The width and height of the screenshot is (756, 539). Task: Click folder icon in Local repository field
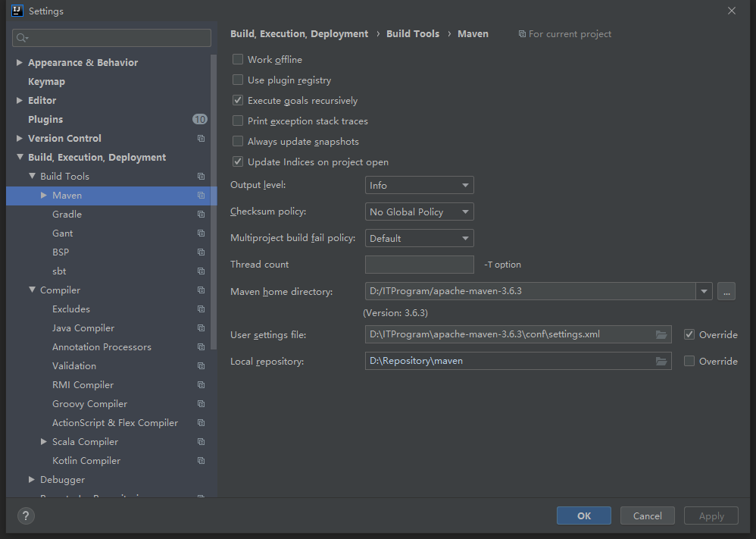661,362
